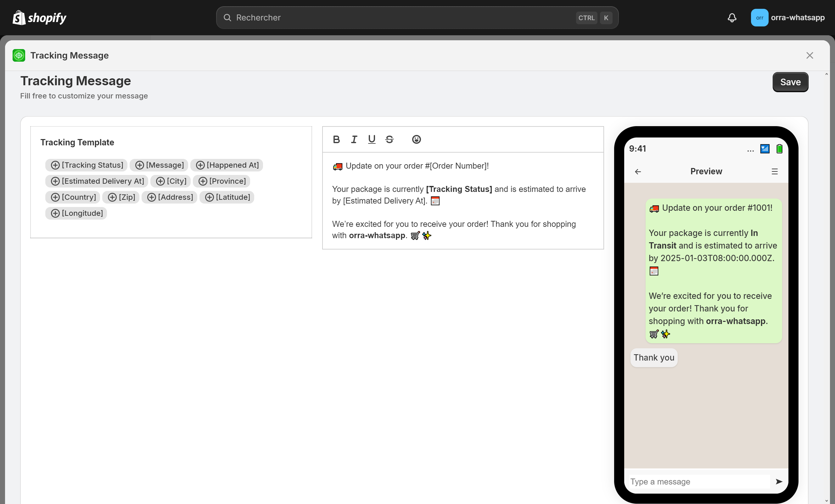This screenshot has width=835, height=504.
Task: Open hamburger menu in phone preview
Action: click(775, 171)
